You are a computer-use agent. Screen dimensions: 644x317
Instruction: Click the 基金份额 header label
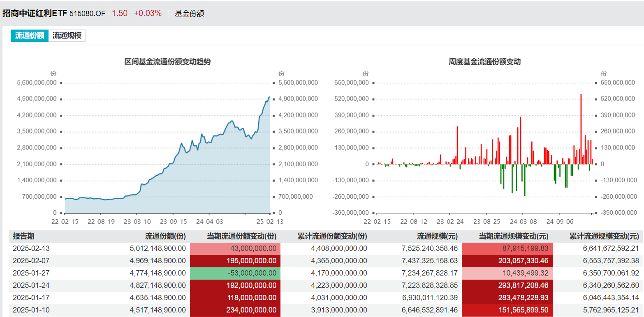click(189, 13)
